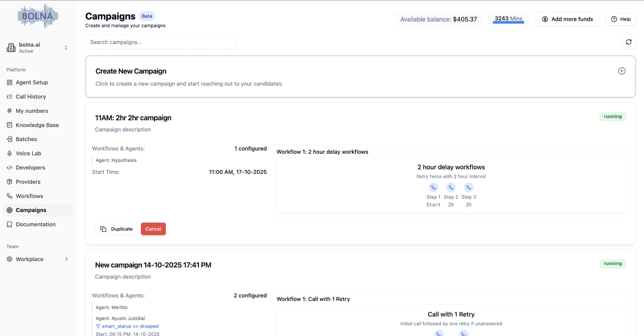Click the Step 2 phone icon
This screenshot has width=644, height=336.
click(x=451, y=187)
